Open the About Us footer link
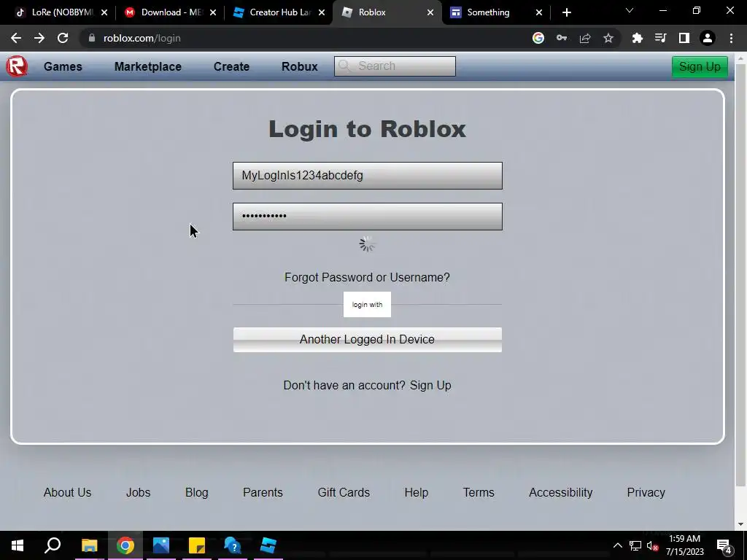Image resolution: width=747 pixels, height=560 pixels. (67, 492)
